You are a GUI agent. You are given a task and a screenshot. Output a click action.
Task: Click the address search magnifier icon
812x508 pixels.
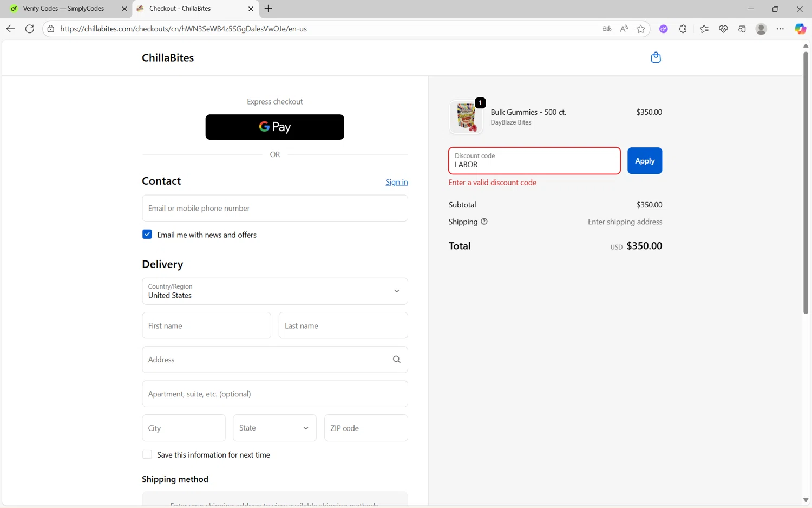(x=397, y=360)
